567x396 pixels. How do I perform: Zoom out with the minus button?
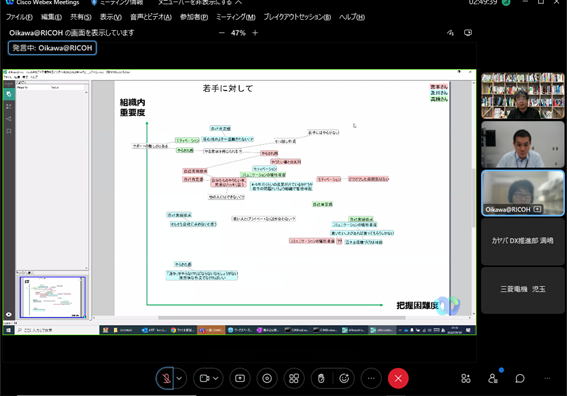tap(222, 33)
